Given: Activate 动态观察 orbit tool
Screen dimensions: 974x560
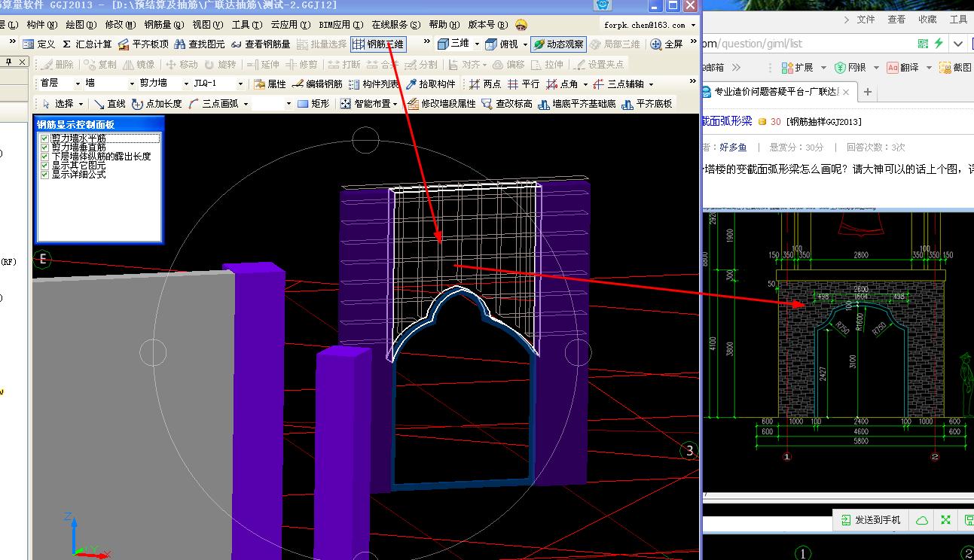Looking at the screenshot, I should click(x=557, y=44).
